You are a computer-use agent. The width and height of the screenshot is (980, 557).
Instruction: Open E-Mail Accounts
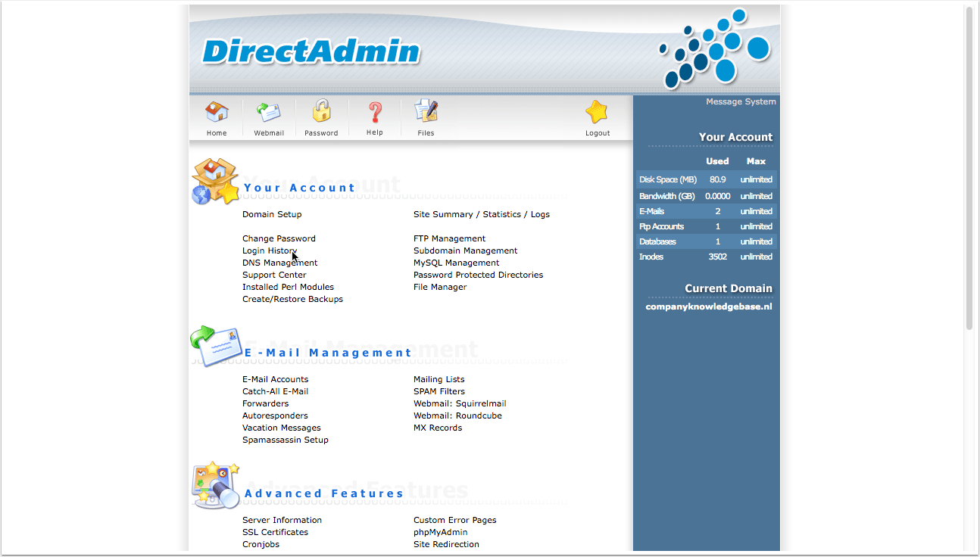pyautogui.click(x=275, y=379)
